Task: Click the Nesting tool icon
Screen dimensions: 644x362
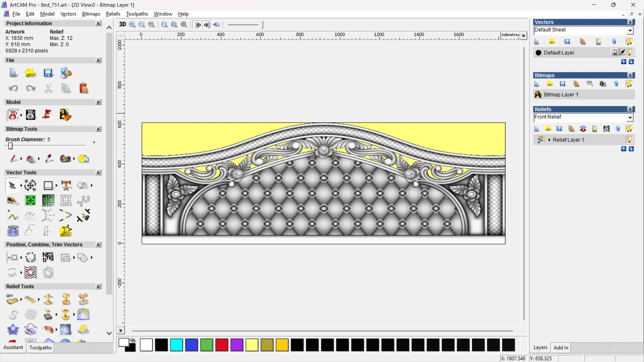Action: pos(48,257)
